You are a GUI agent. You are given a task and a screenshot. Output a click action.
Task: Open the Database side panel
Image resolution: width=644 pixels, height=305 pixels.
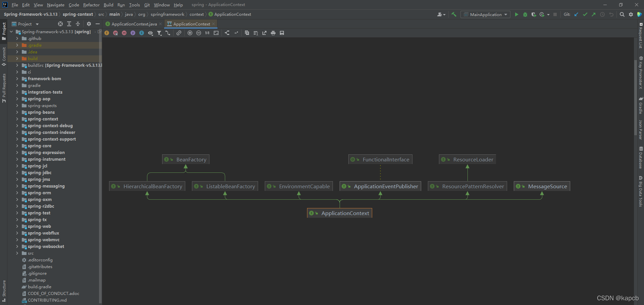coord(640,157)
